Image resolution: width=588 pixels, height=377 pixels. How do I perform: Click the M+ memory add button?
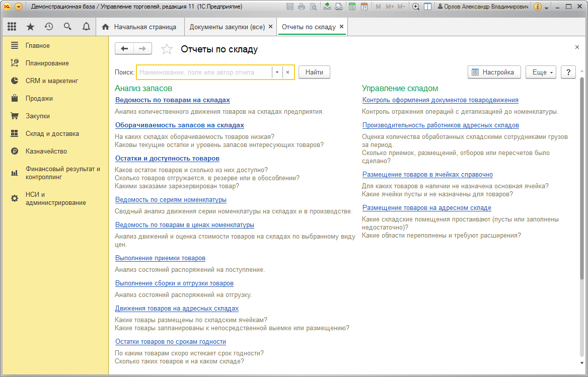pyautogui.click(x=390, y=7)
